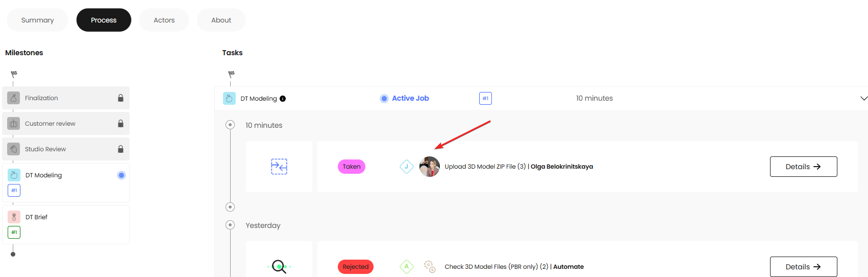
Task: Click the #1 badge in DT Modeling task header
Action: (485, 98)
